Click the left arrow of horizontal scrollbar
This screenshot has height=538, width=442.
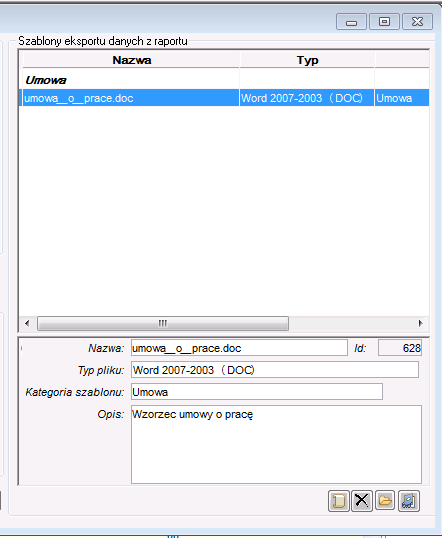[x=27, y=323]
